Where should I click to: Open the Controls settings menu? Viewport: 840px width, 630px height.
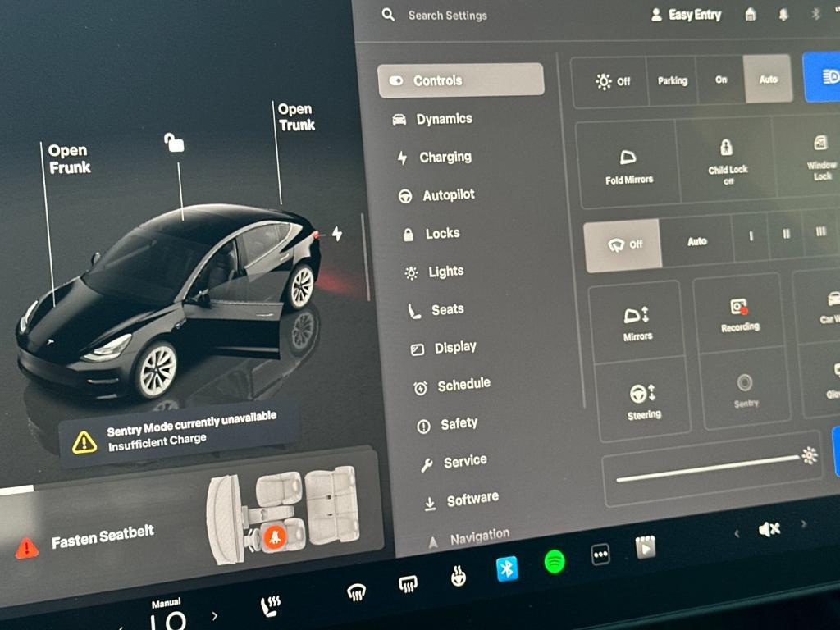460,80
